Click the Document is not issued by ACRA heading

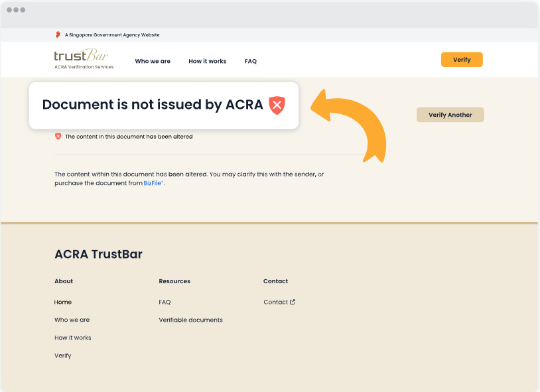coord(153,105)
